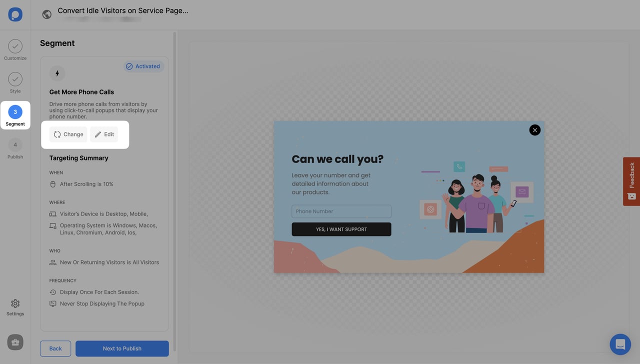
Task: Click the campaign title text
Action: pos(123,10)
